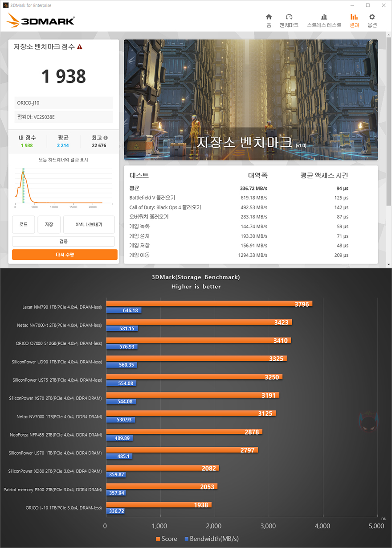Click the storage benchmark banner image

[x=251, y=100]
